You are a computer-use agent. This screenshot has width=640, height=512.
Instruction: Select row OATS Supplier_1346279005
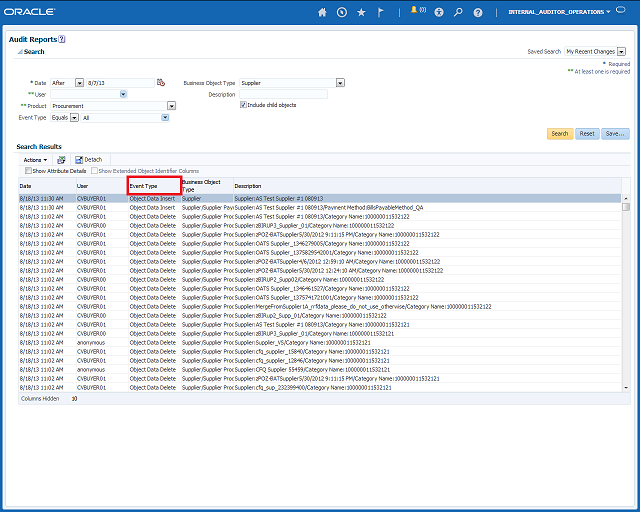(320, 244)
